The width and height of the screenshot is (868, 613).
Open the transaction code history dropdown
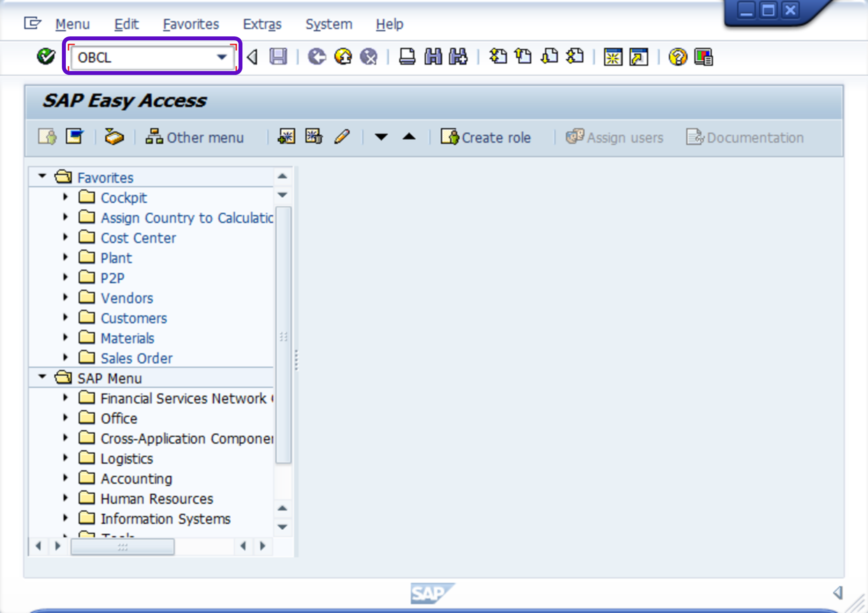tap(222, 57)
